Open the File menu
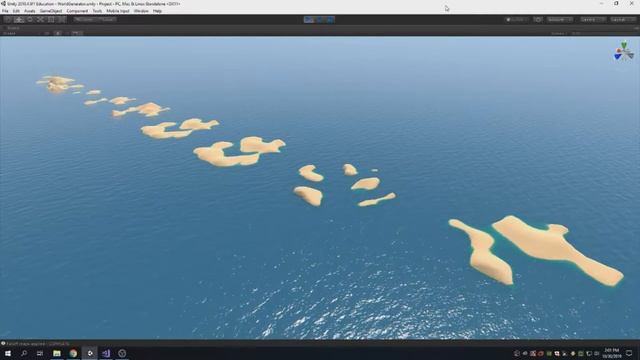 [x=5, y=11]
